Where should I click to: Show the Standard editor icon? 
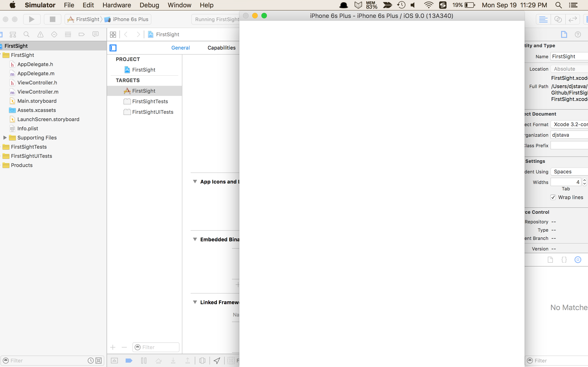[543, 19]
